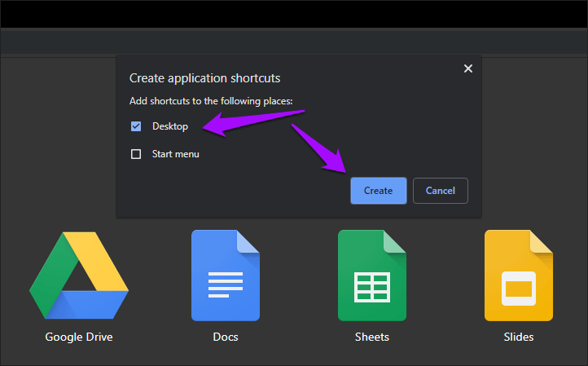Viewport: 588px width, 366px height.
Task: Select the "Google Drive" label
Action: (79, 337)
